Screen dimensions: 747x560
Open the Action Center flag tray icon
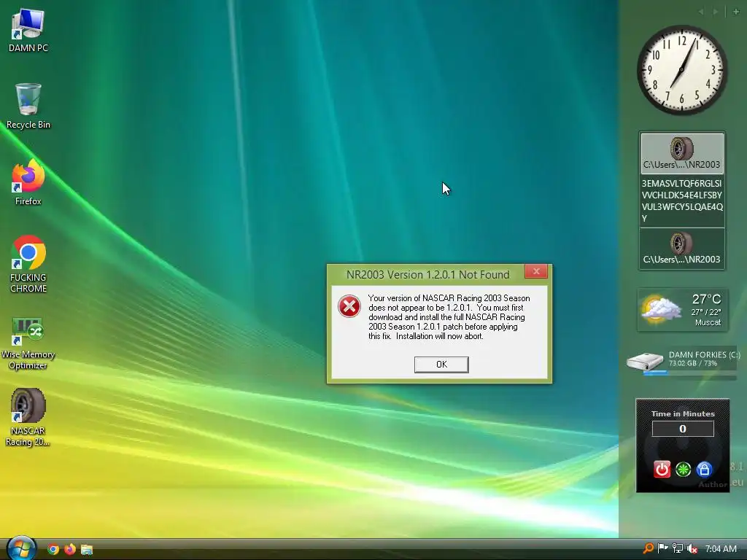(662, 548)
